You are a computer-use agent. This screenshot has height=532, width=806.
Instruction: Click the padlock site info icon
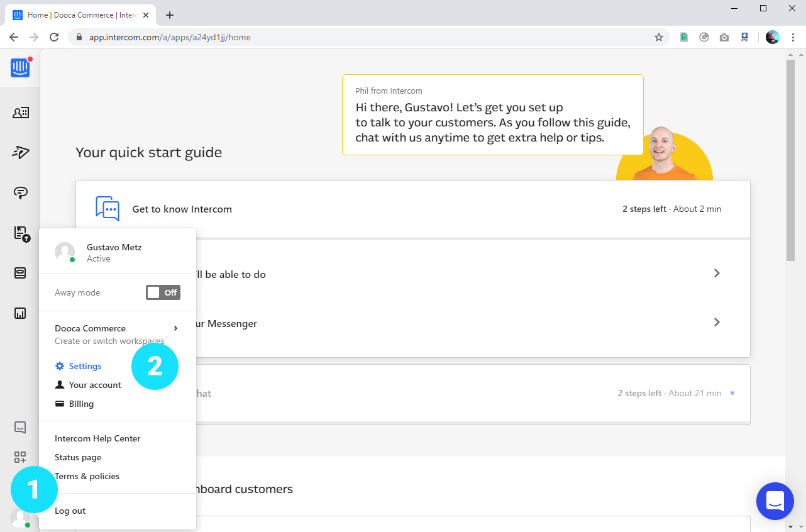point(79,37)
